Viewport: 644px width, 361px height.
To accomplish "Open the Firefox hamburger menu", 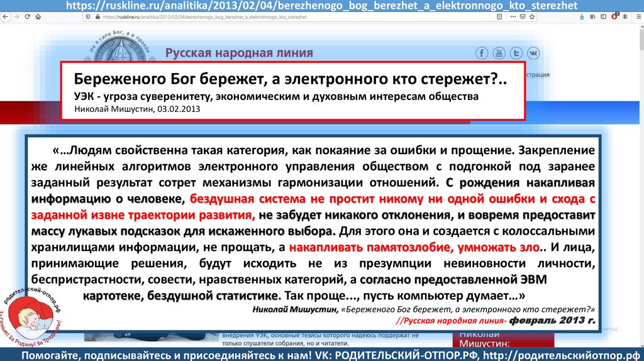I will [638, 17].
